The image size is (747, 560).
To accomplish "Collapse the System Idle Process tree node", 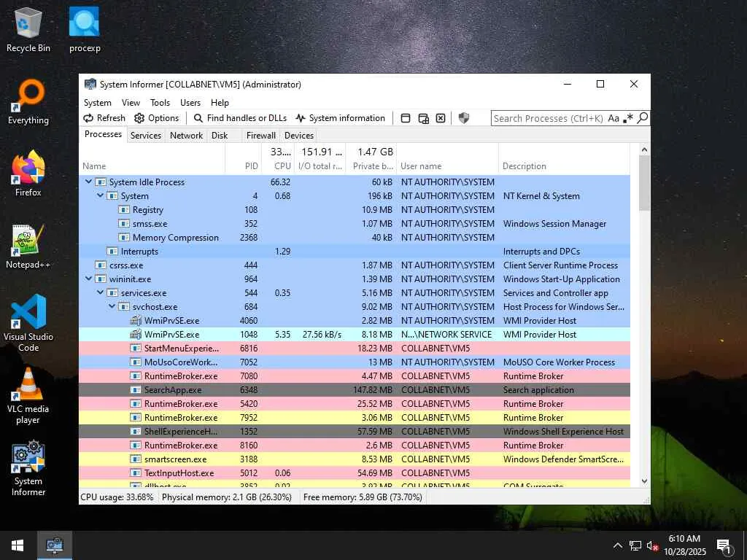I will tap(88, 182).
